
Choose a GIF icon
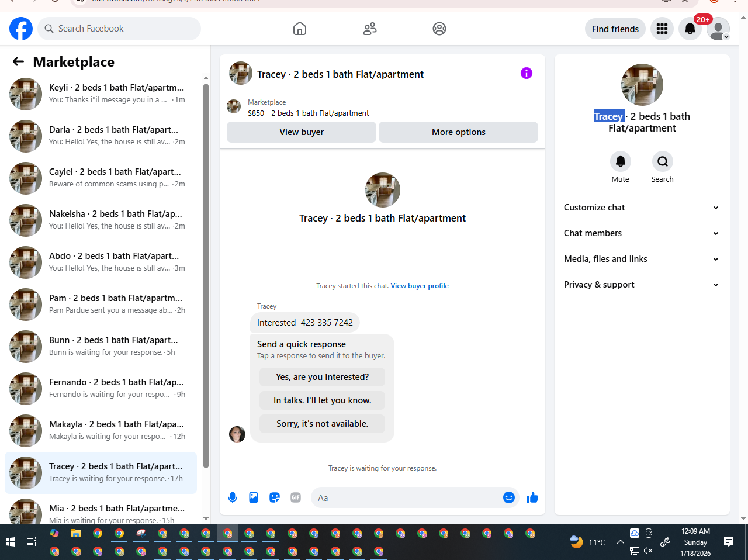pyautogui.click(x=296, y=497)
